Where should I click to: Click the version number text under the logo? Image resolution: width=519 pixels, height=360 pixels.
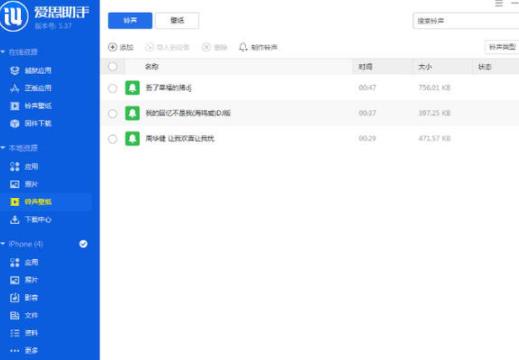click(x=53, y=26)
